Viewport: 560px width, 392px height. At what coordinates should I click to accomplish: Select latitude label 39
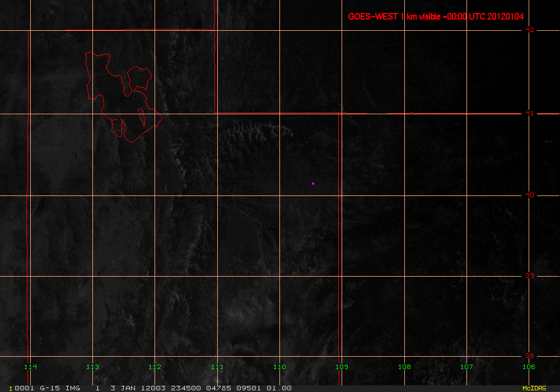click(x=530, y=276)
